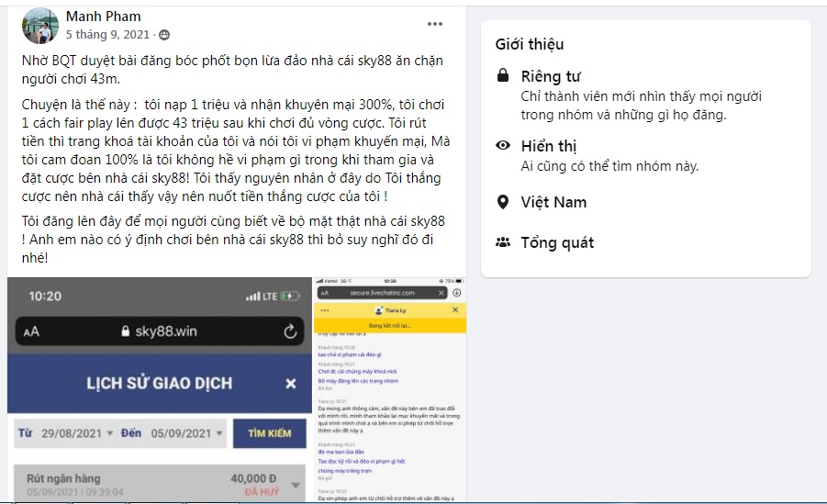Click the 40,000 Đ amount
This screenshot has width=827, height=504.
pyautogui.click(x=253, y=478)
